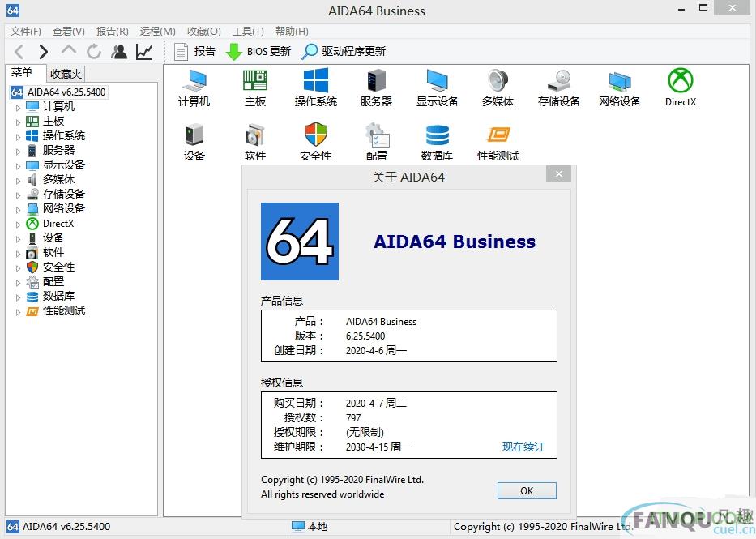Click the version value 6.25.5400 in dialog
Viewport: 756px width, 539px height.
[365, 336]
